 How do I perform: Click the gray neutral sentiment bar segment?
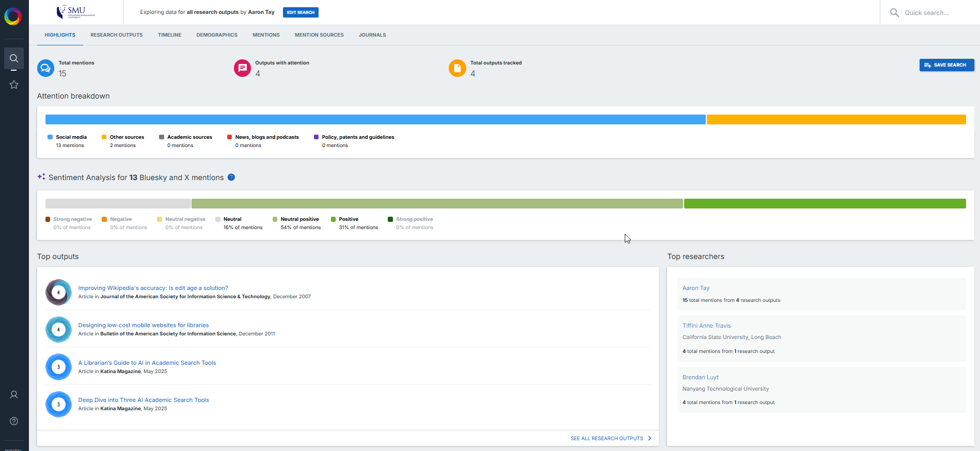click(118, 203)
